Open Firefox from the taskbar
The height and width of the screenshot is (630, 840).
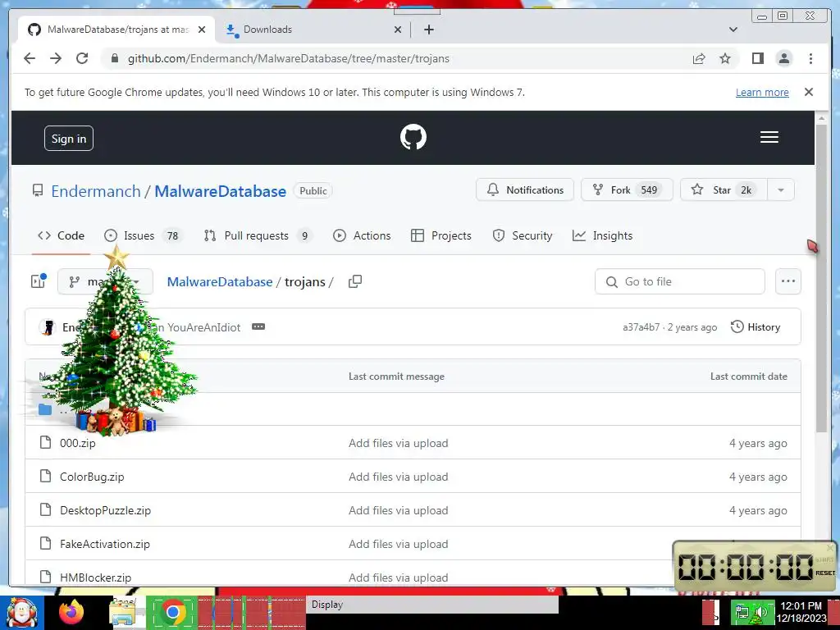pyautogui.click(x=71, y=612)
